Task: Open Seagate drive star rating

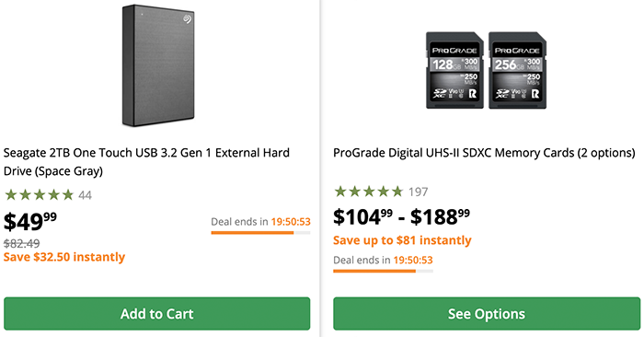Action: pos(39,195)
